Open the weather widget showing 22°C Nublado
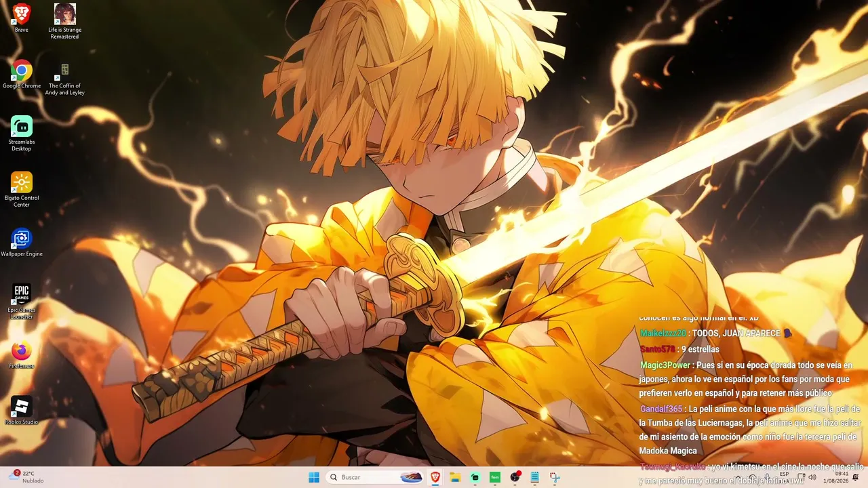 pos(27,477)
